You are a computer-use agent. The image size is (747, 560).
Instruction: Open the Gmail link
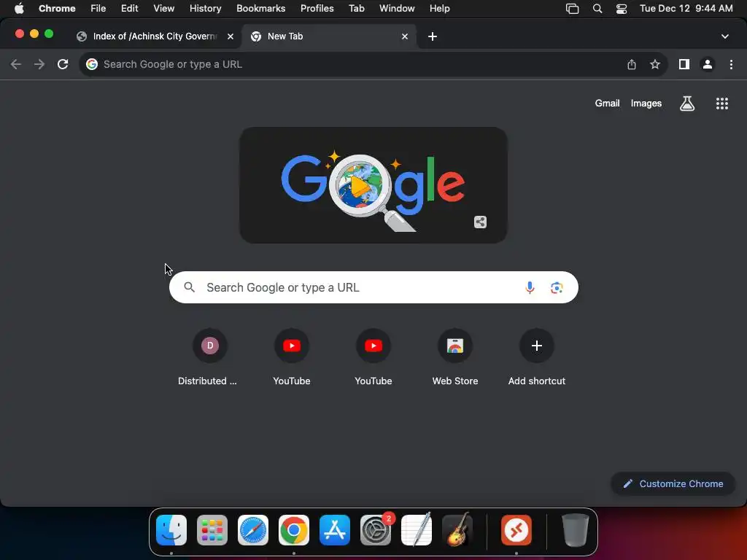tap(607, 104)
